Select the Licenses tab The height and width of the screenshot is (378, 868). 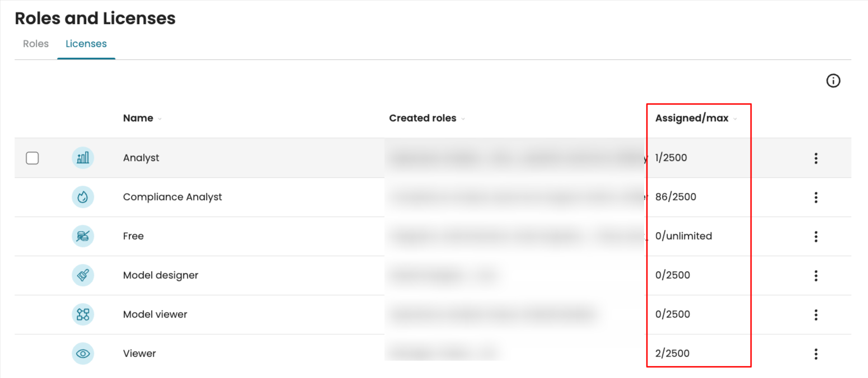pos(86,44)
